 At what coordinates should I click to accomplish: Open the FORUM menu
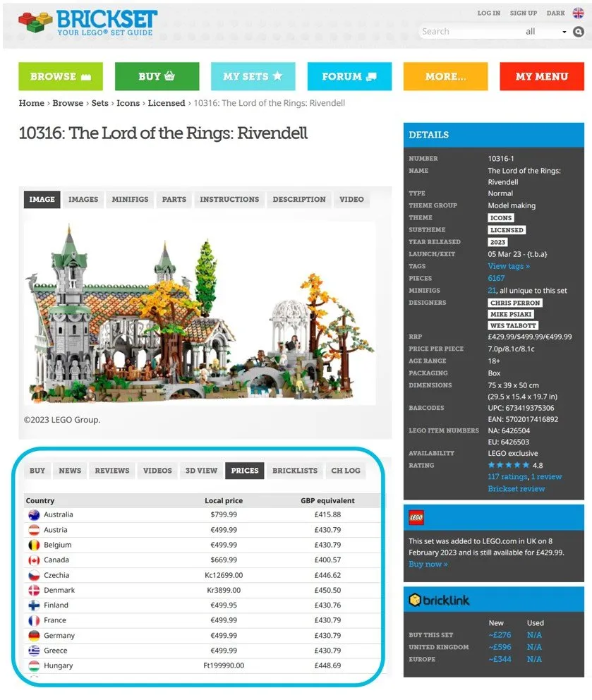(x=349, y=76)
